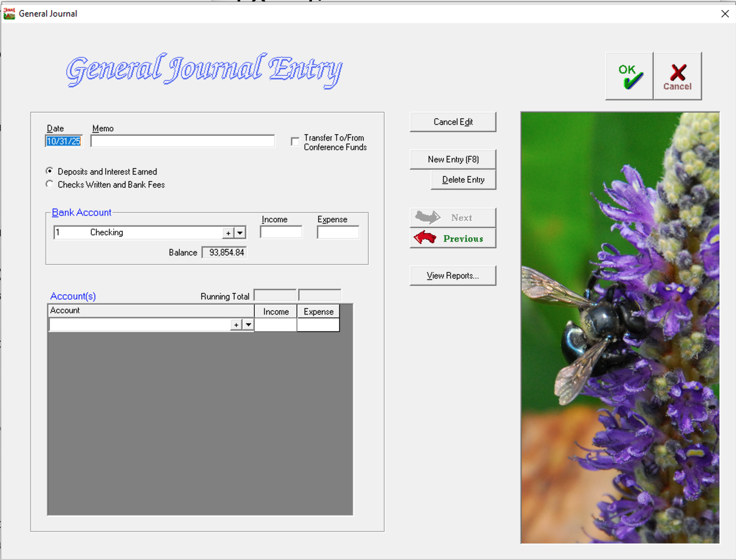Click the Bank Account Income field
The width and height of the screenshot is (736, 560).
pyautogui.click(x=281, y=232)
